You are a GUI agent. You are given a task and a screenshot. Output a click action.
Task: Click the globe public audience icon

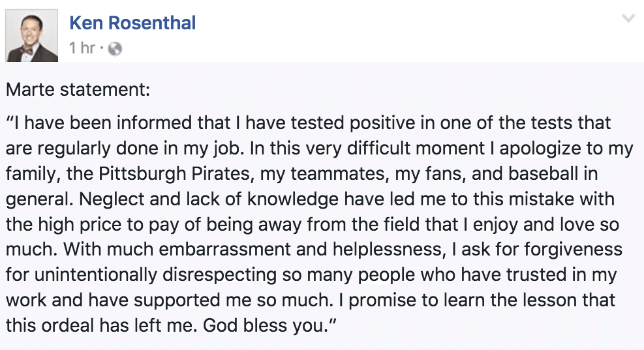click(114, 48)
